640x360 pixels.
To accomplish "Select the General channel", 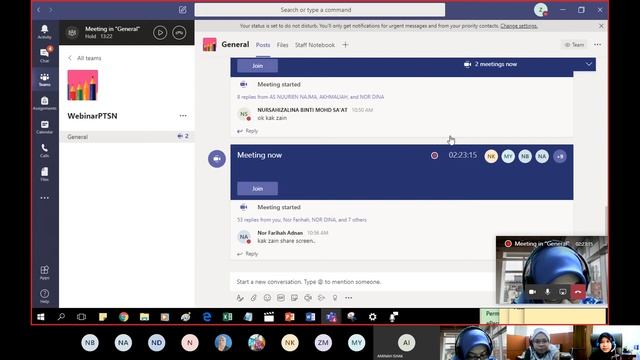I will [127, 137].
